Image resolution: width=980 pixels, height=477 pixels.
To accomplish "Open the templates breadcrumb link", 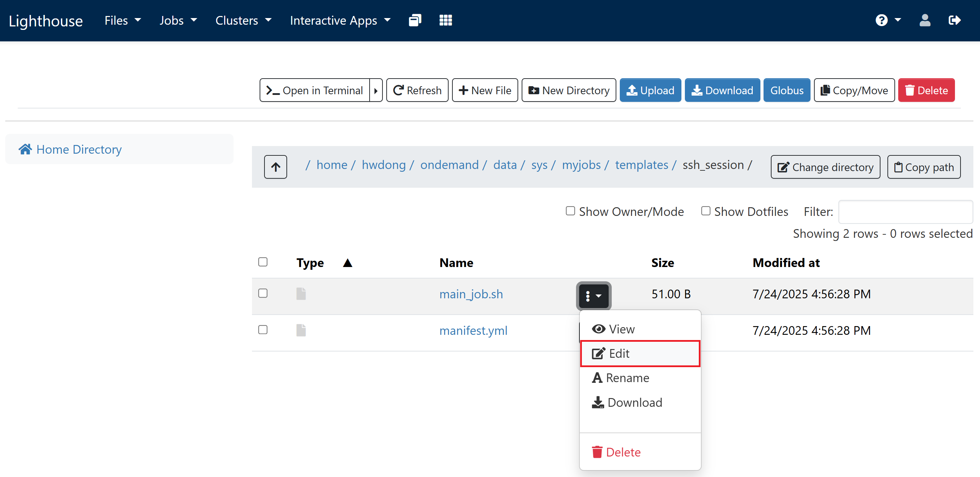I will tap(641, 165).
